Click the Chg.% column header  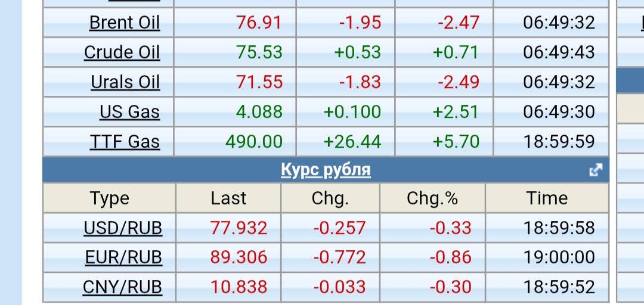[x=432, y=198]
